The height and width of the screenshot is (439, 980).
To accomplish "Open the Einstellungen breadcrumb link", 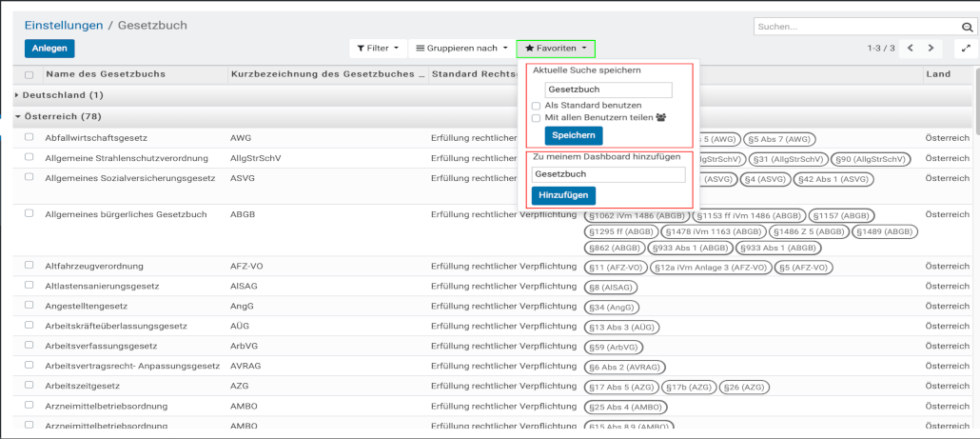I will (64, 25).
